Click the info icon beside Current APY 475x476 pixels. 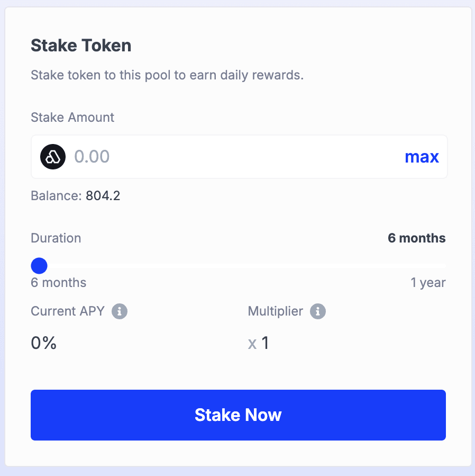pyautogui.click(x=120, y=311)
